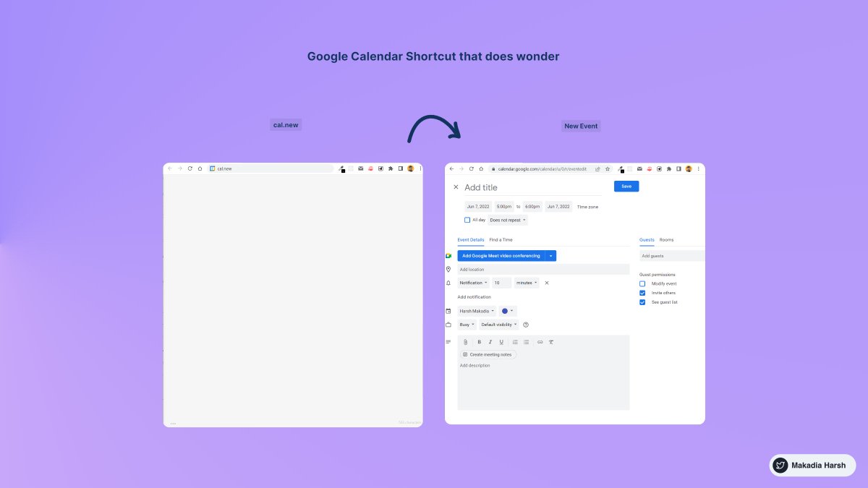Click Add notification

pyautogui.click(x=474, y=297)
